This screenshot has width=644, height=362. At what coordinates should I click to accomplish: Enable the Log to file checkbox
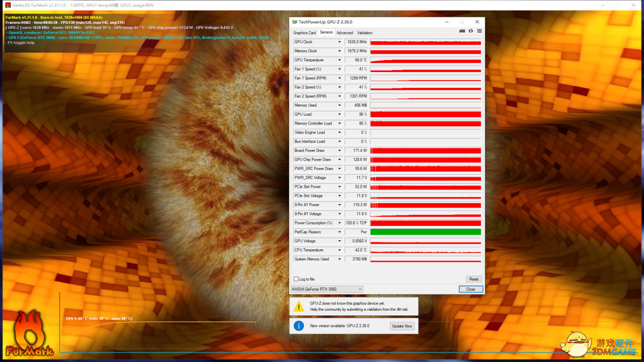click(x=296, y=279)
